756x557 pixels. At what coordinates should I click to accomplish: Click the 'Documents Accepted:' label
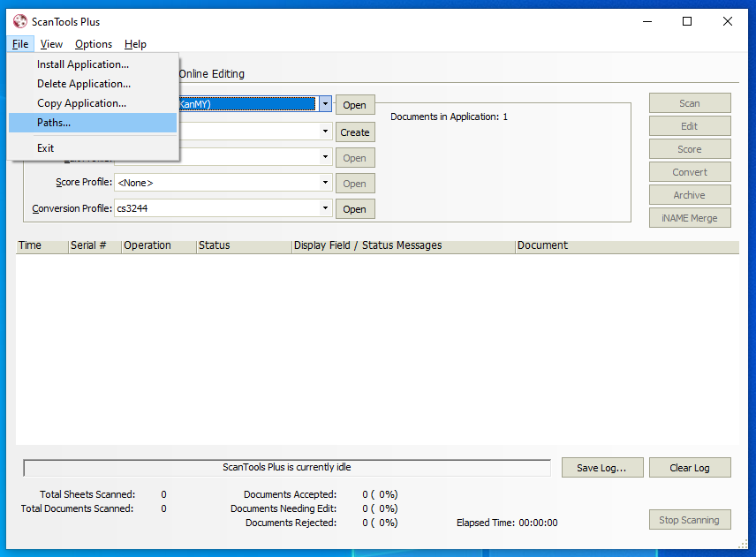tap(291, 494)
